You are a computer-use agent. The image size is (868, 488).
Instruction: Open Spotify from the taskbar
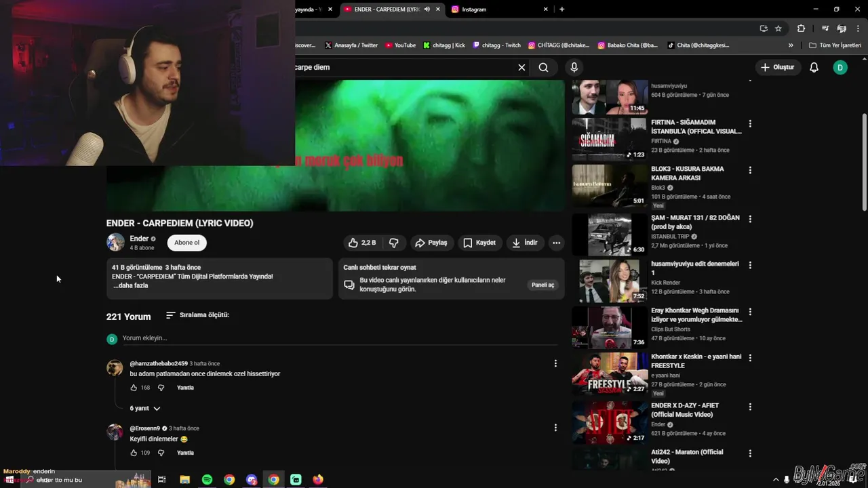point(207,480)
